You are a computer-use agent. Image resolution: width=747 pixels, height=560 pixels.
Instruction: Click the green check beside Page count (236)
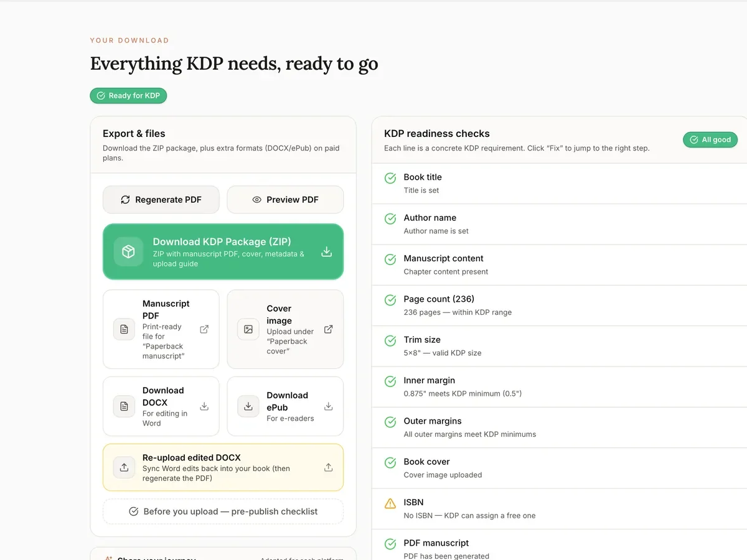point(390,300)
